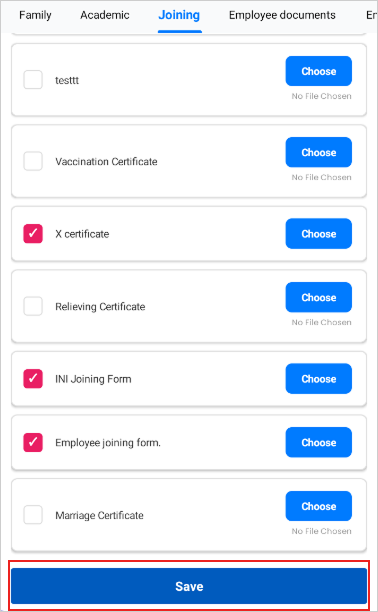
Task: Choose a file for X certificate
Action: click(319, 233)
